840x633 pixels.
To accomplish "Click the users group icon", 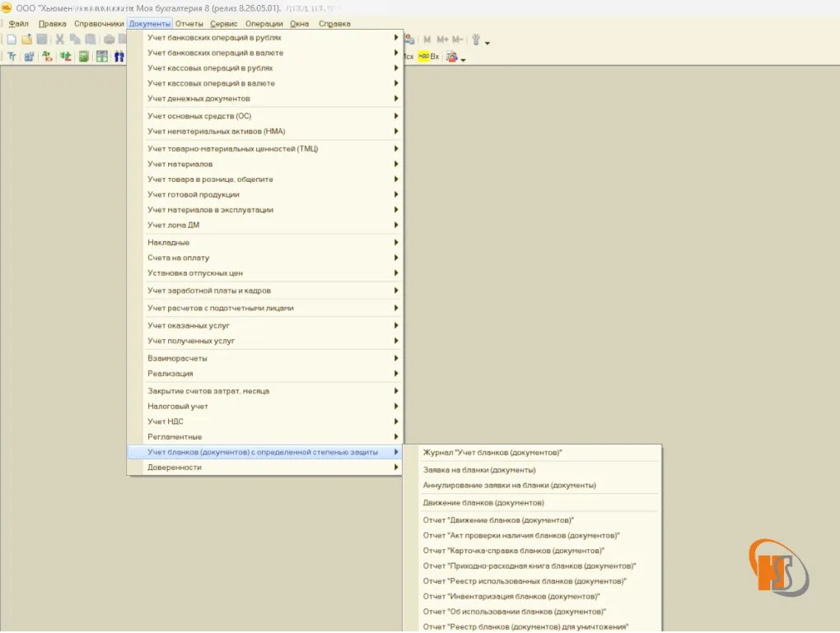I will pos(452,56).
